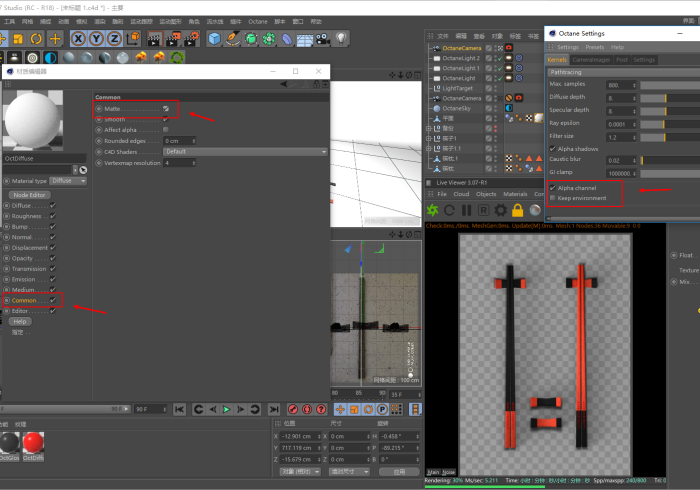The image size is (700, 490).
Task: Click the Z axis lock icon
Action: pos(114,39)
